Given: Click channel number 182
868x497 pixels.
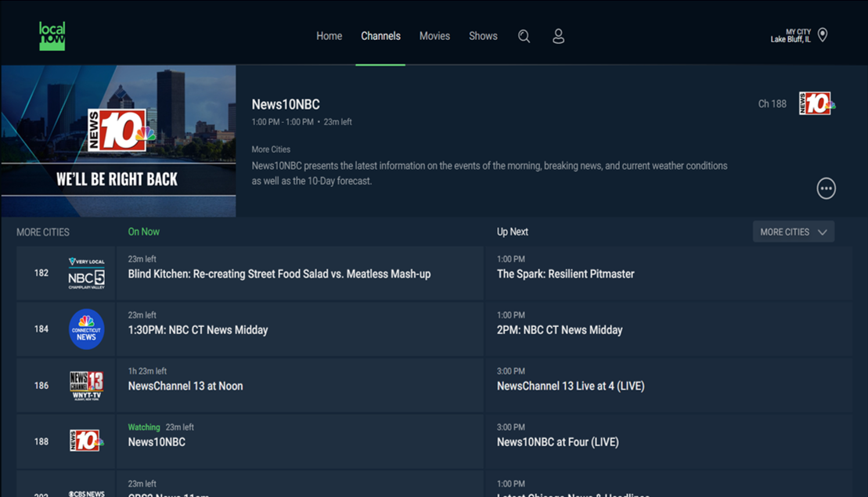Looking at the screenshot, I should point(41,273).
